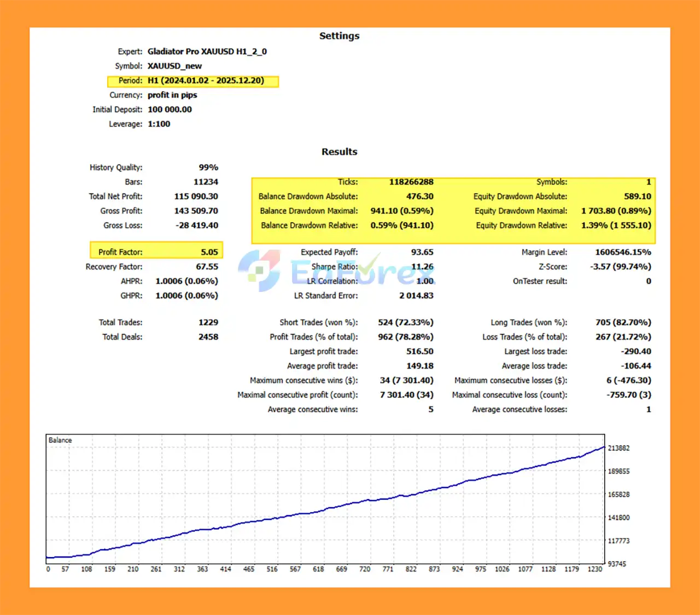The height and width of the screenshot is (615, 700).
Task: Click the highlighted Profit Factor 5.05
Action: (209, 252)
